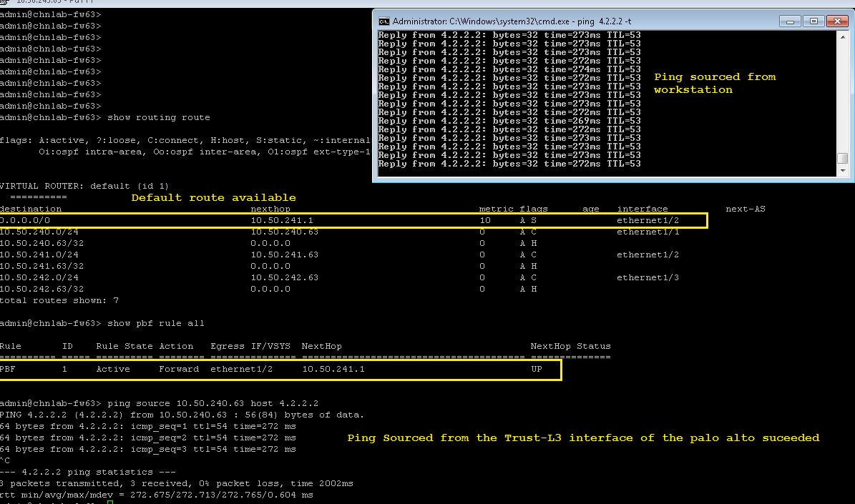Click the 0.0.0.0/0 default route destination
855x504 pixels.
[21, 221]
